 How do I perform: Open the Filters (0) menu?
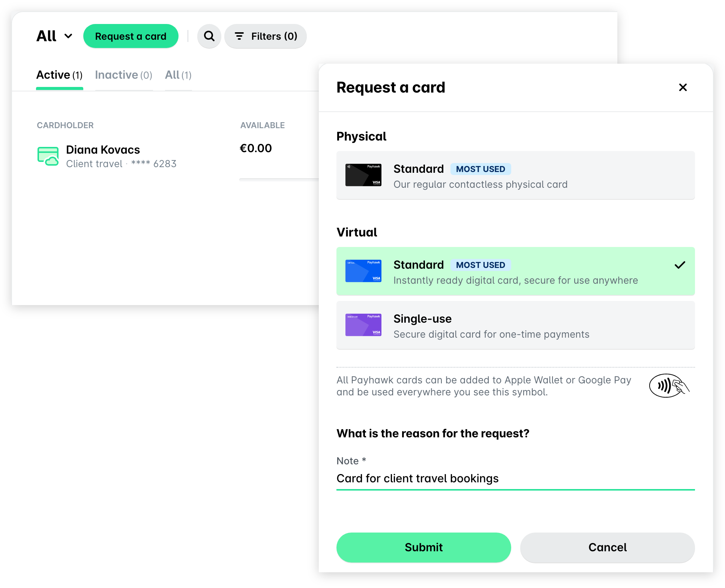266,36
